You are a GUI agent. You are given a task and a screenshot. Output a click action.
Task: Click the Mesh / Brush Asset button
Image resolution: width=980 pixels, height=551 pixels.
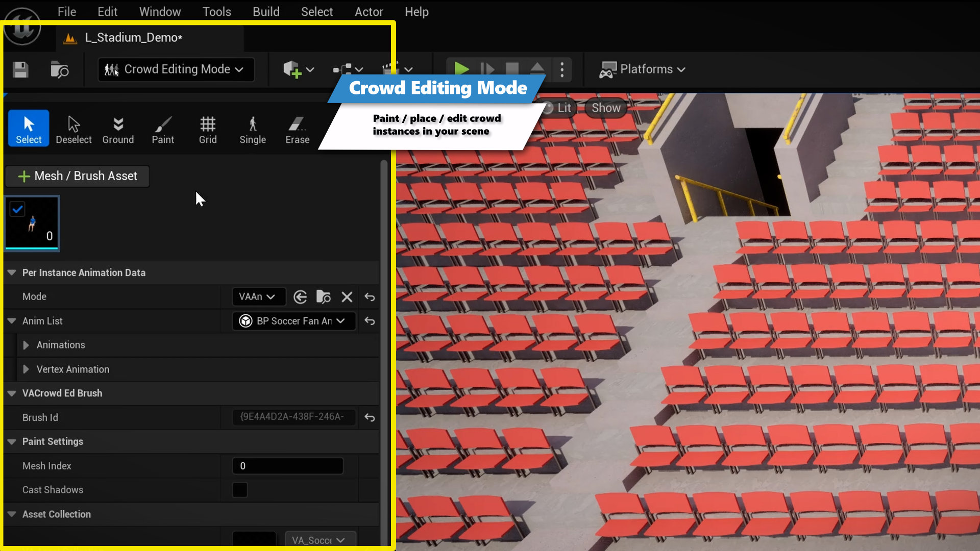click(77, 176)
